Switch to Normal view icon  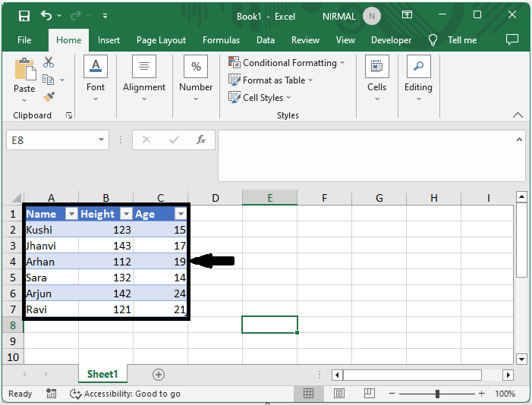(x=308, y=394)
